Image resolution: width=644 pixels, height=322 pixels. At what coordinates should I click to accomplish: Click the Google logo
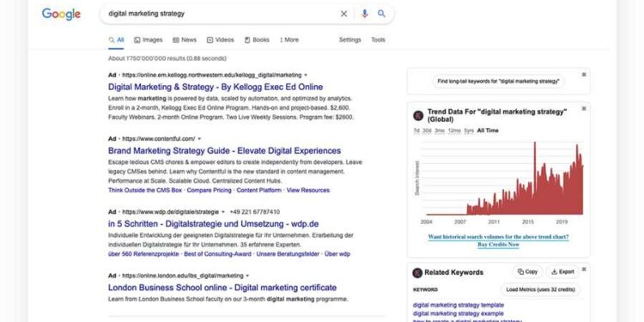click(x=61, y=14)
